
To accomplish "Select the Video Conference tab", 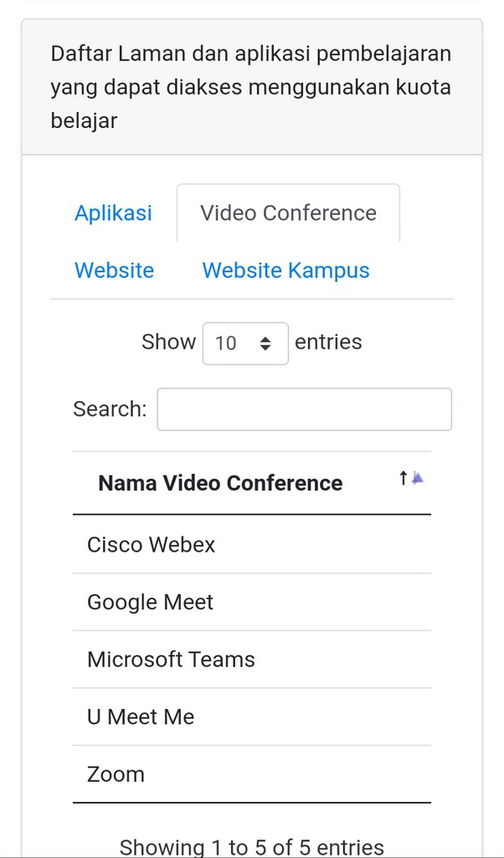I will coord(288,213).
